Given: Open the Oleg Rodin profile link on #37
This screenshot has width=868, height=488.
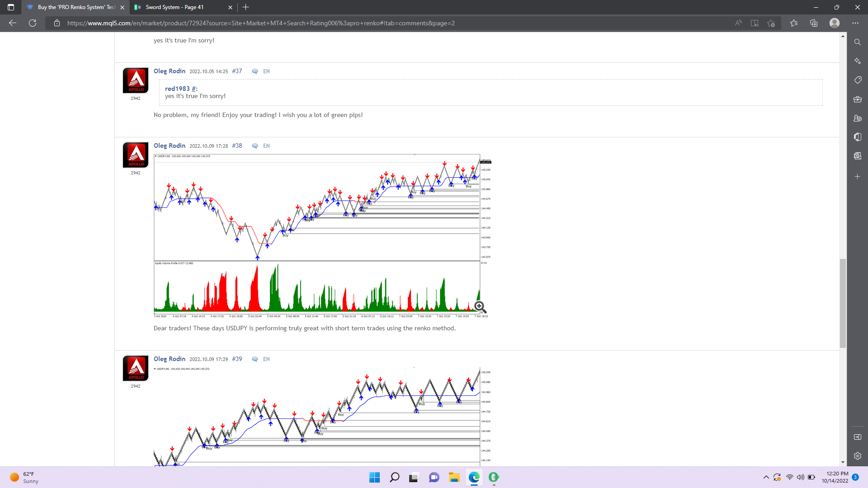Looking at the screenshot, I should (x=170, y=71).
